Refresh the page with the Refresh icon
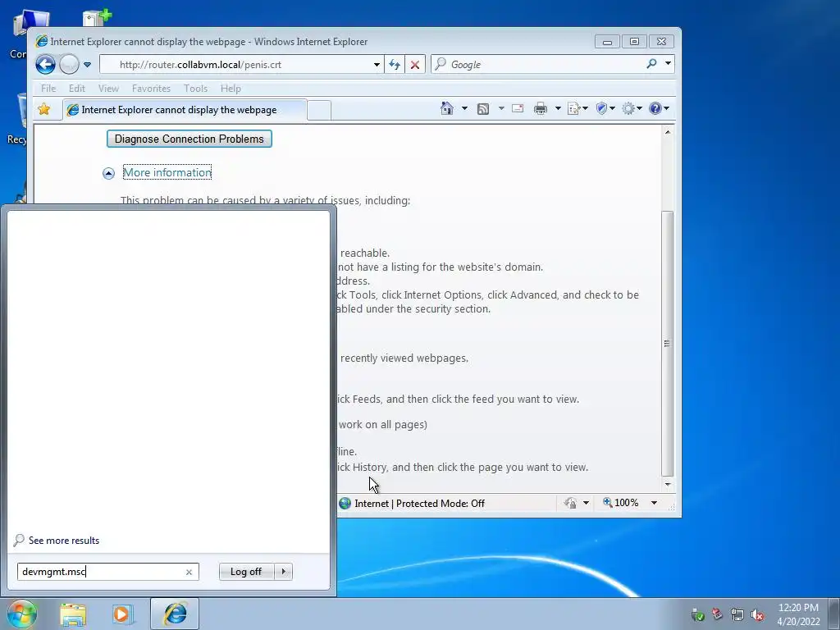The width and height of the screenshot is (840, 630). tap(395, 65)
